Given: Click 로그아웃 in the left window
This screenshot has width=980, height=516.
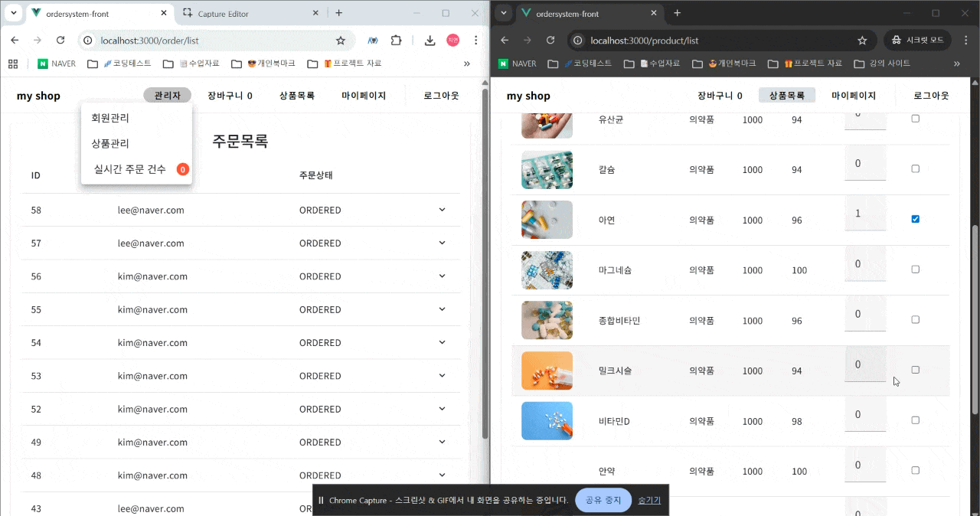Looking at the screenshot, I should pyautogui.click(x=442, y=96).
